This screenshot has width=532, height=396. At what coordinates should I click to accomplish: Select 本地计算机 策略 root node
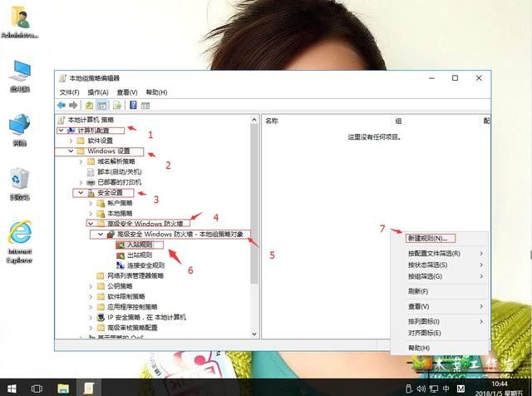click(x=91, y=120)
